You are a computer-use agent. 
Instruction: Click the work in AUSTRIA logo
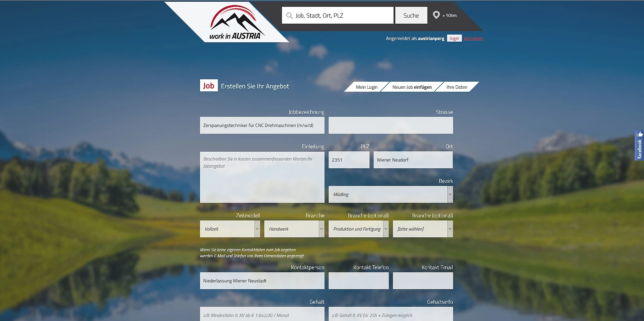[x=235, y=23]
